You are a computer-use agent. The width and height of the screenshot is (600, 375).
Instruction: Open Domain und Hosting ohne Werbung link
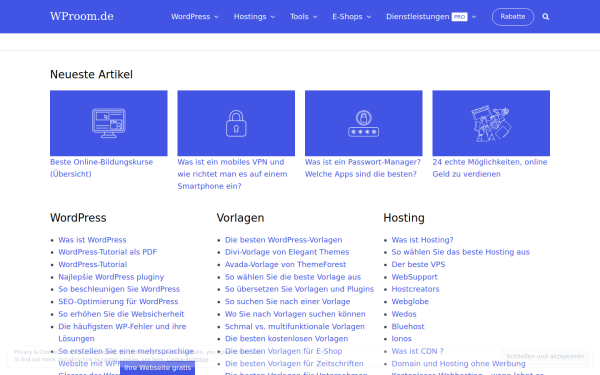(458, 364)
